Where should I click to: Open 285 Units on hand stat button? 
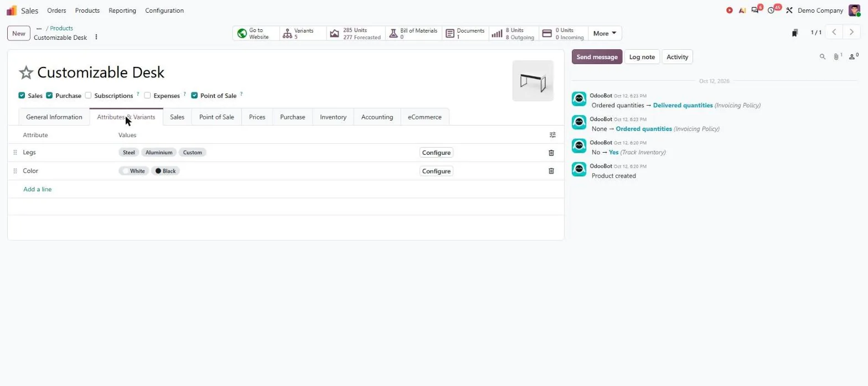click(355, 33)
